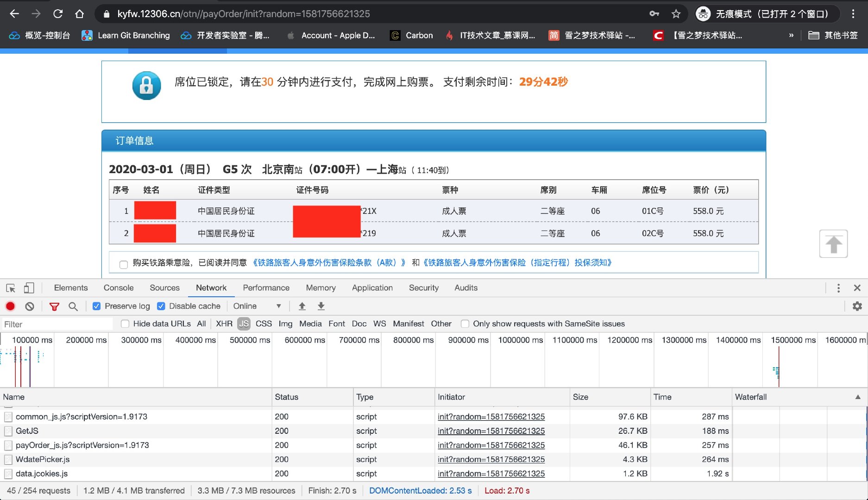Type in the network Filter input field
Viewport: 868px width, 500px height.
point(56,324)
